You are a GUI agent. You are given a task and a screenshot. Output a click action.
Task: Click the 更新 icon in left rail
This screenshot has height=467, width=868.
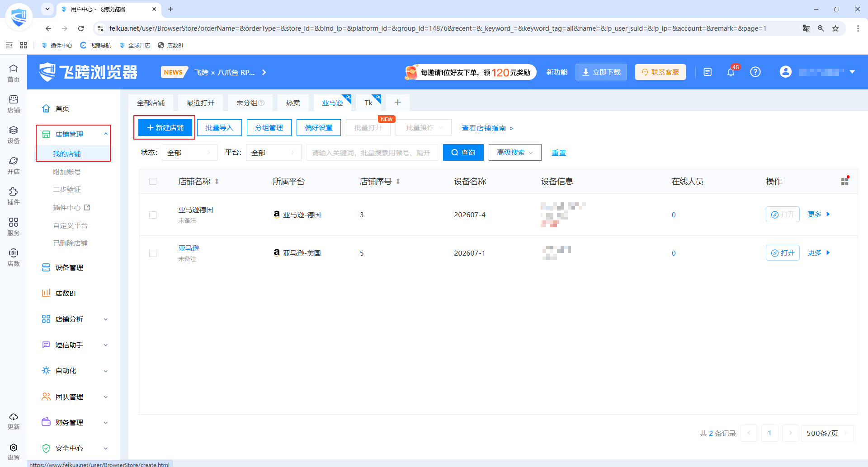(x=14, y=421)
